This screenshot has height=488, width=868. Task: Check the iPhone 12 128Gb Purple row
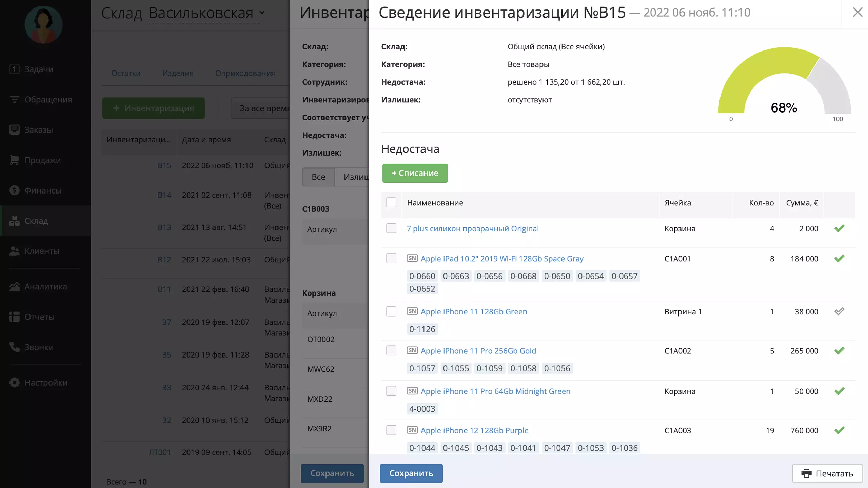pos(391,430)
